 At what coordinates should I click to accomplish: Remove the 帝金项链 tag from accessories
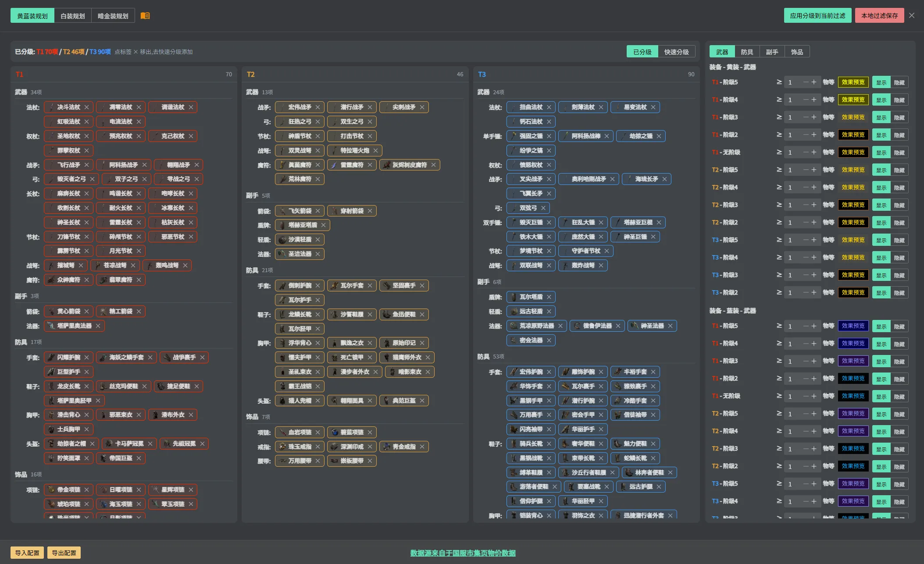pyautogui.click(x=87, y=490)
